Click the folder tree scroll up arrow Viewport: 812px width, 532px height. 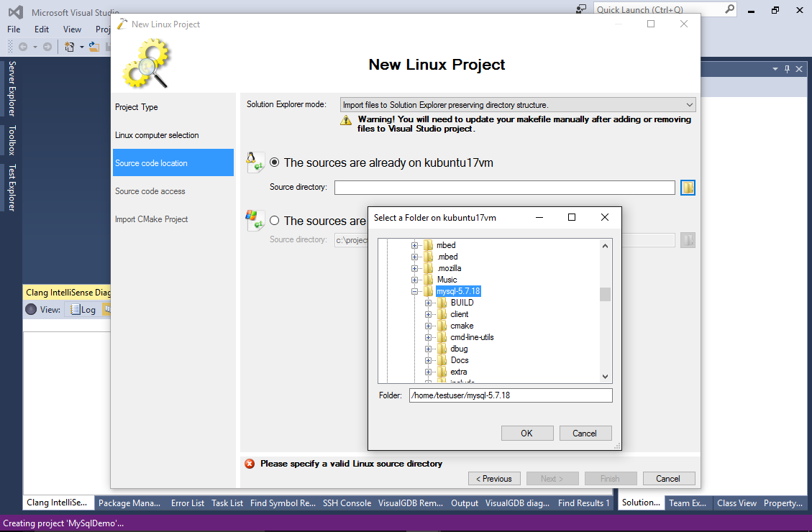605,246
